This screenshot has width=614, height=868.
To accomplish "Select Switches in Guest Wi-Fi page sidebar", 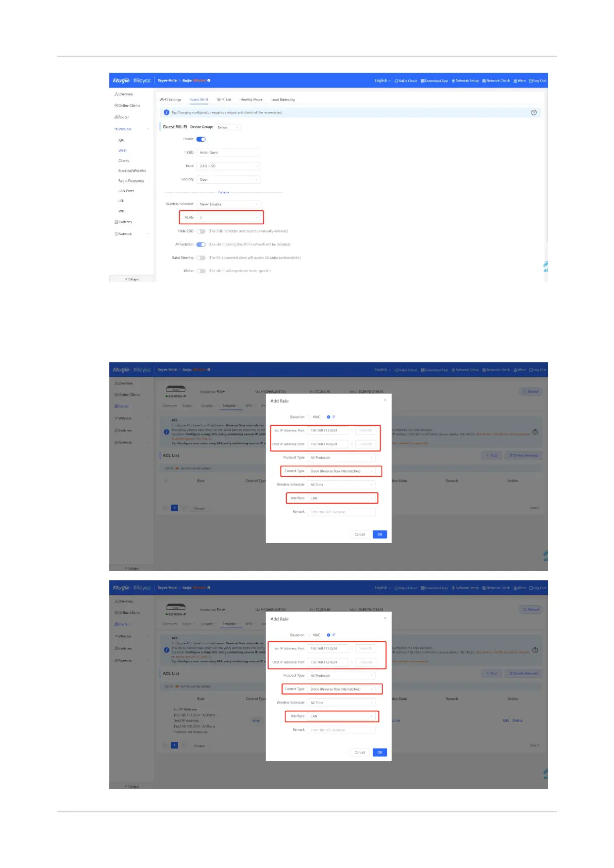I will pyautogui.click(x=123, y=222).
